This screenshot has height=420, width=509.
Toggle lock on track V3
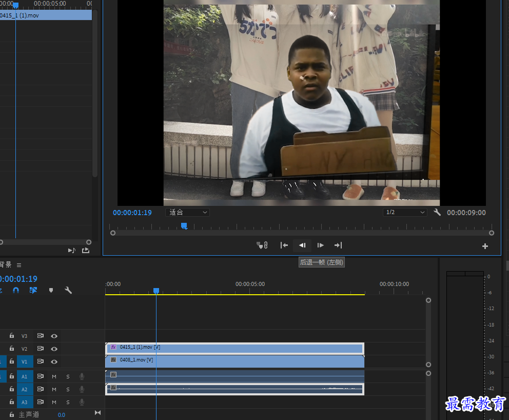12,336
